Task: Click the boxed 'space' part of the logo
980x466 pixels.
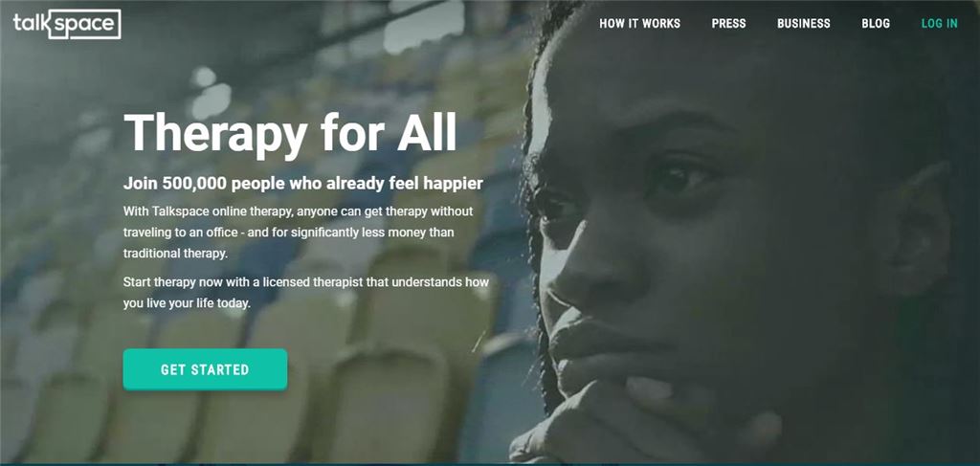Action: [85, 24]
